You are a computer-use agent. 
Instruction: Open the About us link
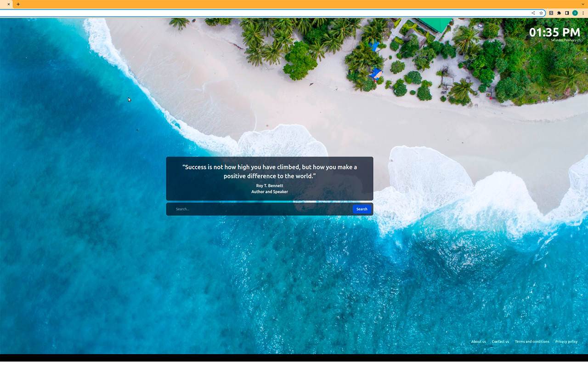coord(478,342)
